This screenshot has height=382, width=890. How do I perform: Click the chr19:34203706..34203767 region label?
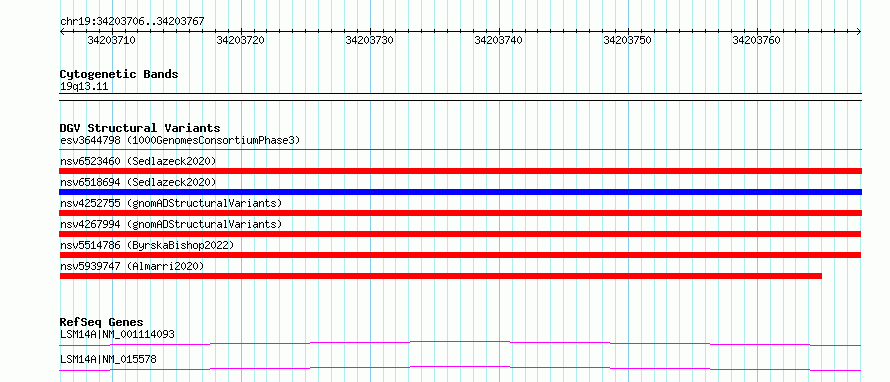pyautogui.click(x=132, y=22)
